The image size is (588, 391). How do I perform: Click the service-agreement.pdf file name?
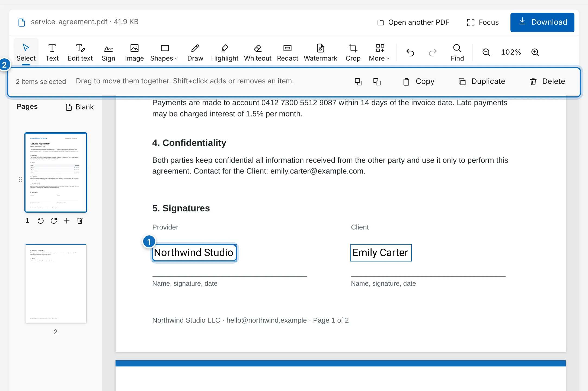(69, 22)
